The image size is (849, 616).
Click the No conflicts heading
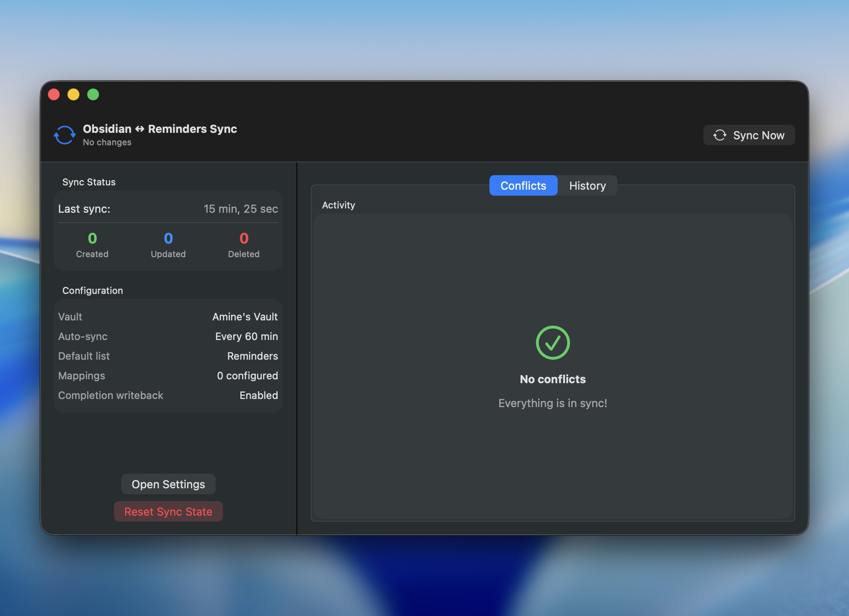(553, 379)
